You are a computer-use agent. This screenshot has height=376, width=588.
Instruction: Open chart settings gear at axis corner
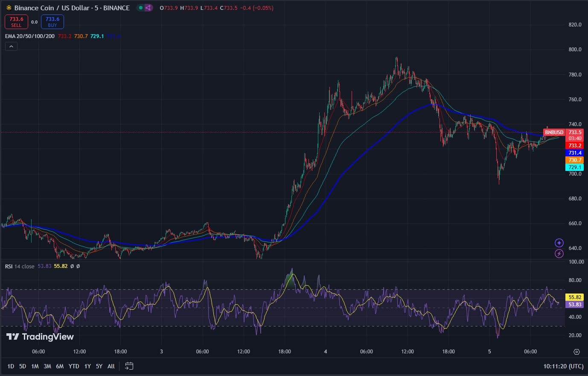pyautogui.click(x=576, y=352)
